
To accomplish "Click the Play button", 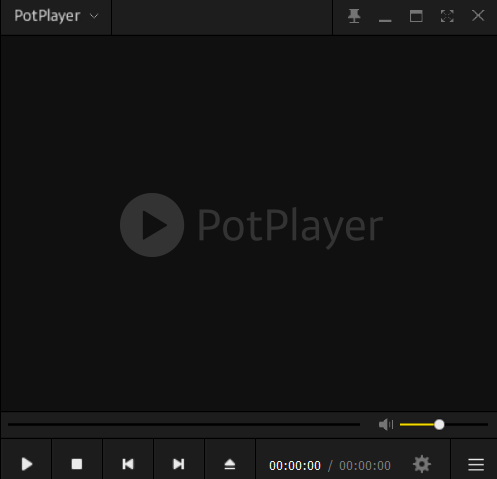I will tap(27, 464).
